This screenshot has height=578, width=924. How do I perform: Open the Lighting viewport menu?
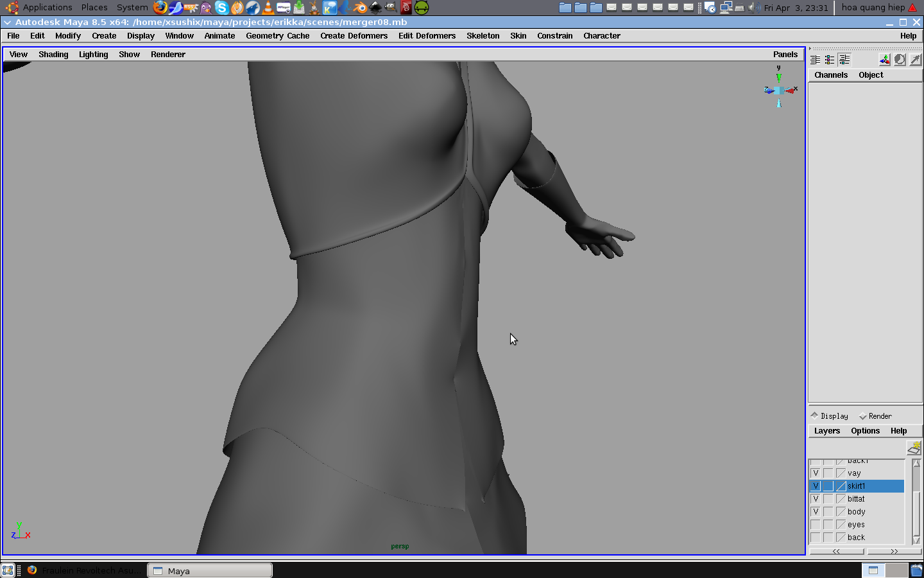pos(93,55)
